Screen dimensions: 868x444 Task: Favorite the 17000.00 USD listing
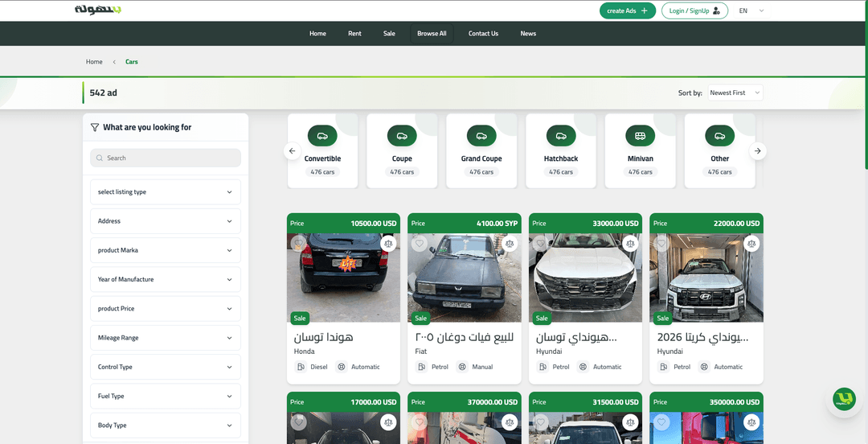[298, 421]
